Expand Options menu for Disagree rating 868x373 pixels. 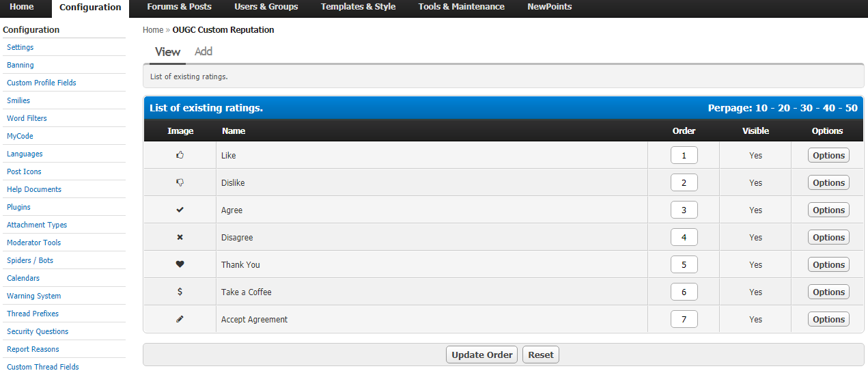828,237
